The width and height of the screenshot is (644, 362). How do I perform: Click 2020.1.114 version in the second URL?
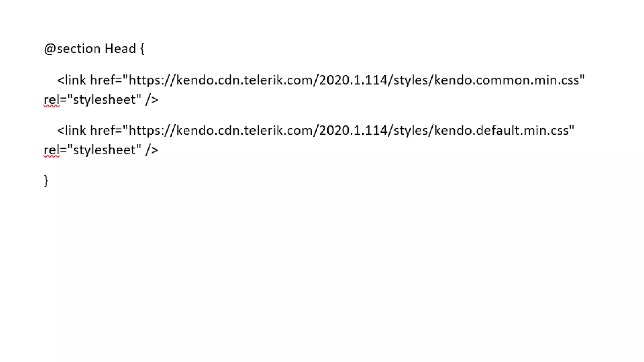[x=353, y=130]
